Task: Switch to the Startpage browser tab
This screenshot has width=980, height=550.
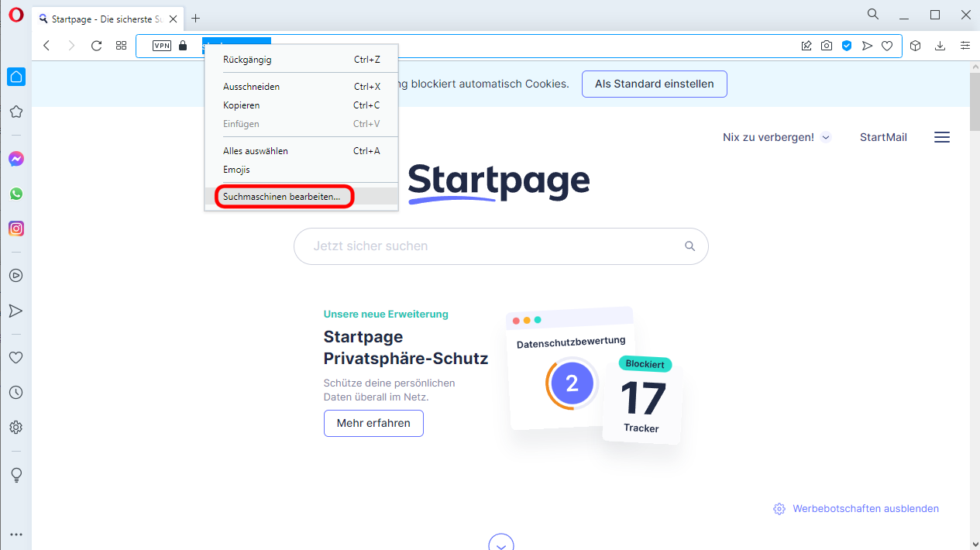Action: coord(108,18)
